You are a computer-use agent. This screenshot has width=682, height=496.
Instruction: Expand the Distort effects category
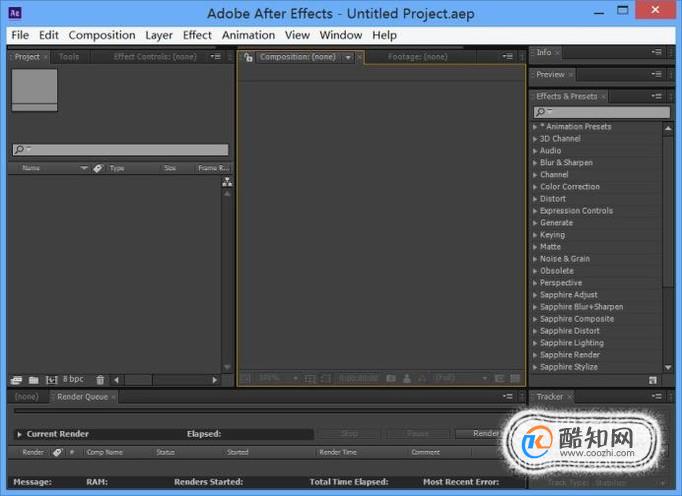pyautogui.click(x=535, y=199)
